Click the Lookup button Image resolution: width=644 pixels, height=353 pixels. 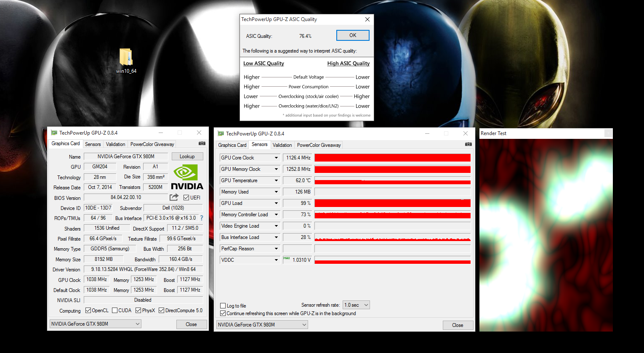coord(187,157)
